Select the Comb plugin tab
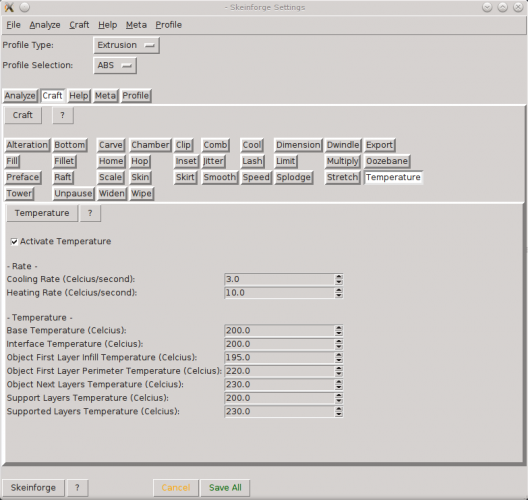 pyautogui.click(x=216, y=145)
